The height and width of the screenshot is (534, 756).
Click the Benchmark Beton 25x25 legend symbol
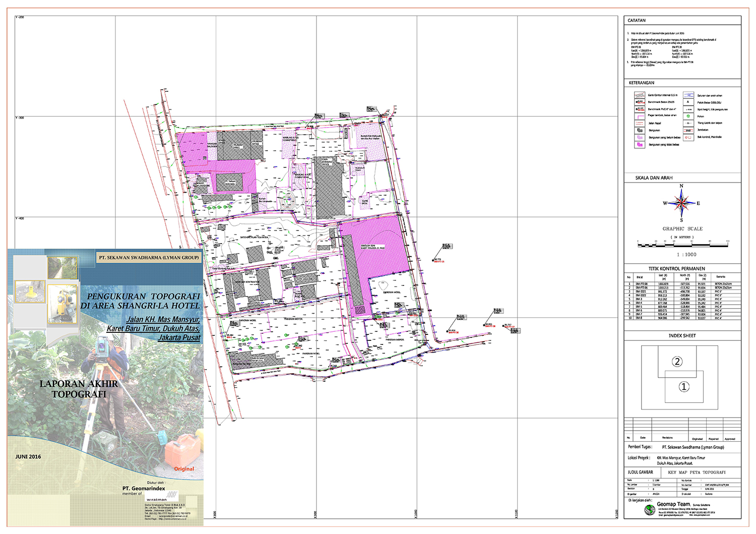click(x=640, y=102)
